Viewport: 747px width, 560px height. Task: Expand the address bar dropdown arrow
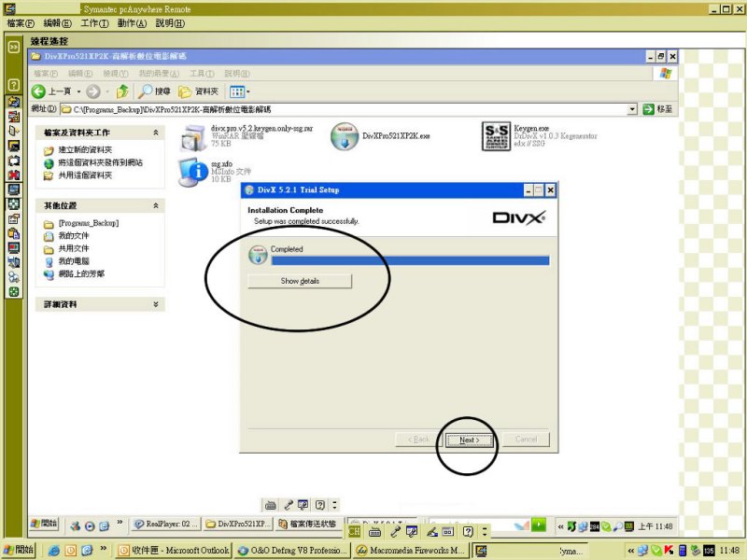pyautogui.click(x=632, y=109)
